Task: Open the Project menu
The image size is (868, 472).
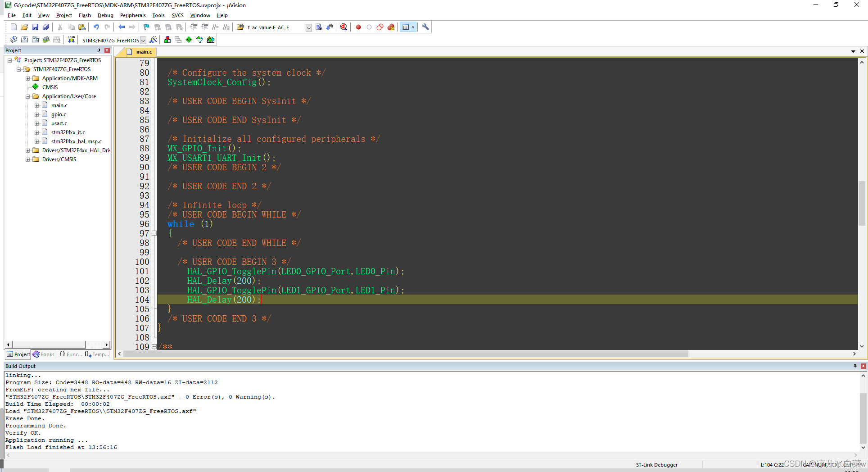Action: 64,15
